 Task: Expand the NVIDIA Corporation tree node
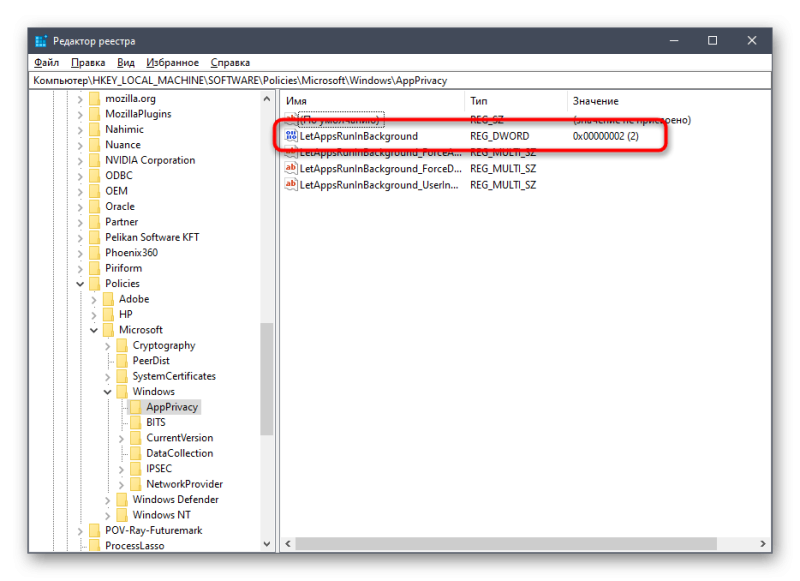tap(80, 161)
